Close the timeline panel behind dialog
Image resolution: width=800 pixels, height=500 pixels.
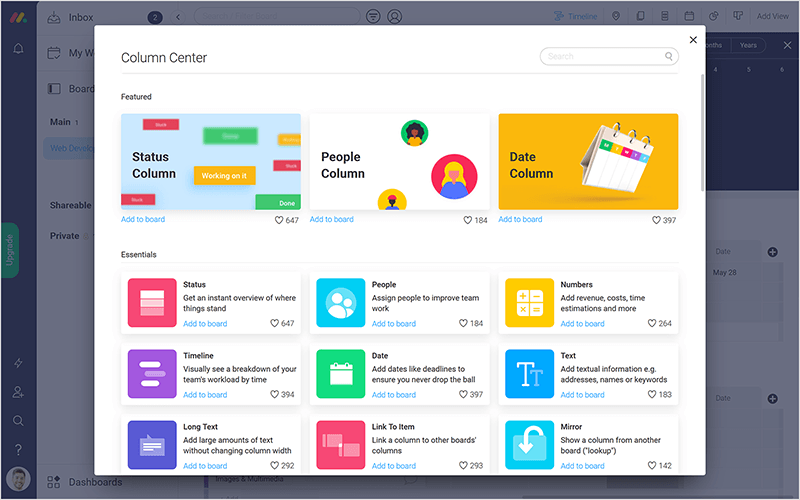(787, 45)
